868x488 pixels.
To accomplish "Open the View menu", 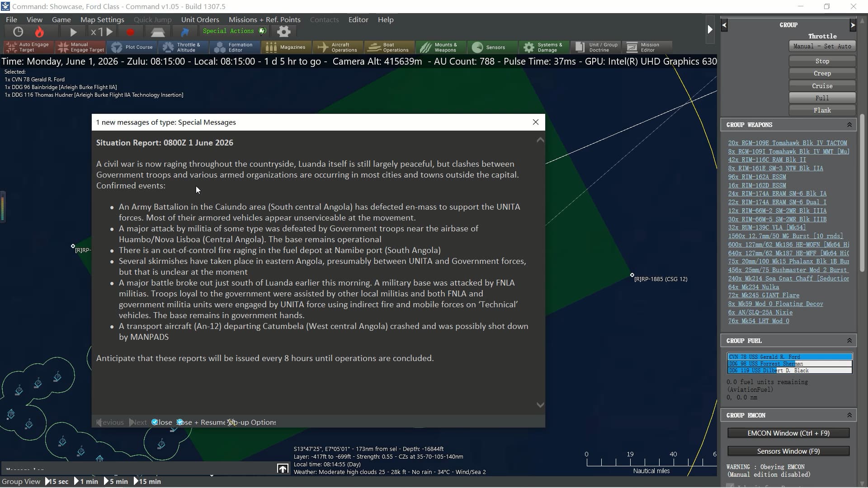I will 34,19.
